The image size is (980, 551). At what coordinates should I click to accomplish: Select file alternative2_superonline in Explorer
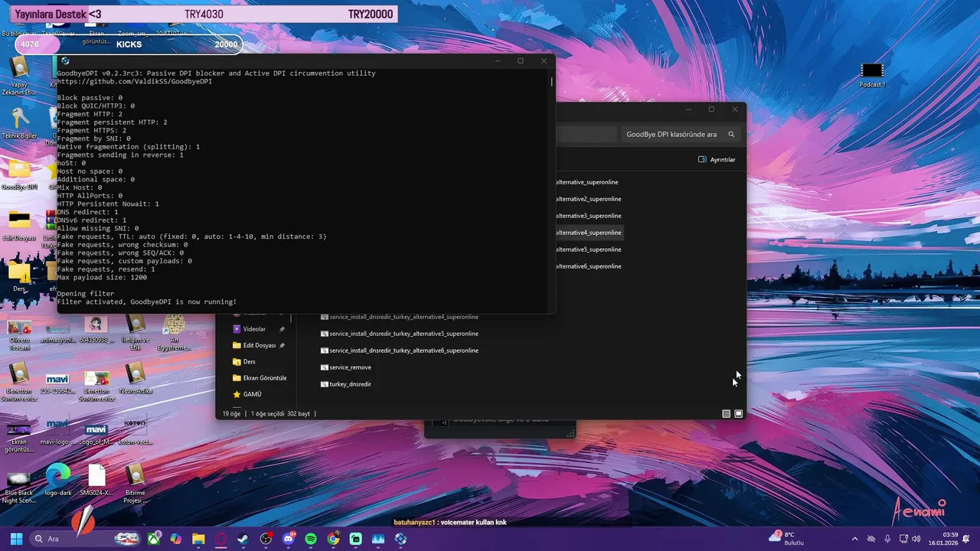590,199
